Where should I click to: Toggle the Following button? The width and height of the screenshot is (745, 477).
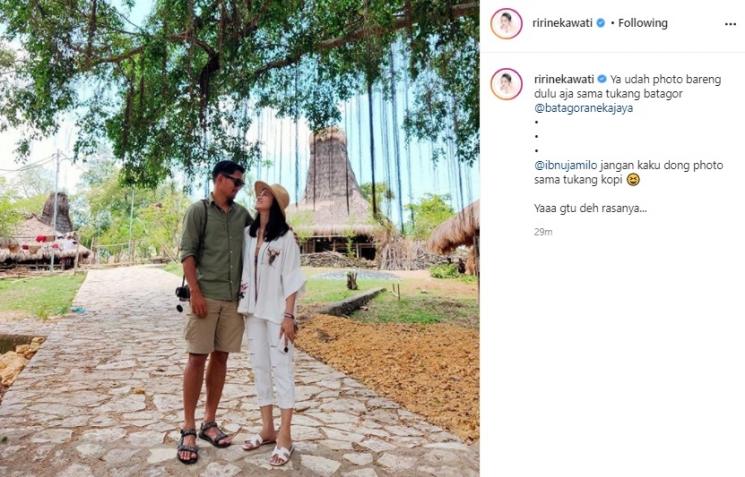[642, 23]
